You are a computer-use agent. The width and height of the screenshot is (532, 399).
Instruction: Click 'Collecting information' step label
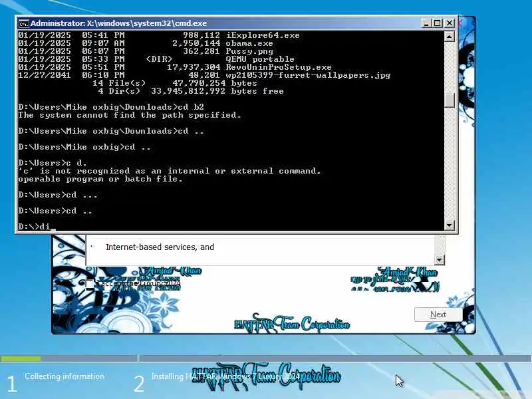[65, 376]
